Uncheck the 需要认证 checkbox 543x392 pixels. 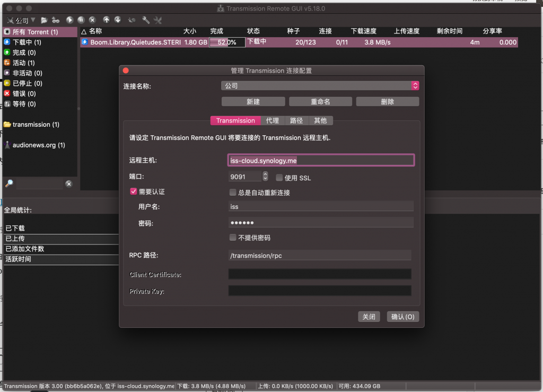click(x=134, y=191)
